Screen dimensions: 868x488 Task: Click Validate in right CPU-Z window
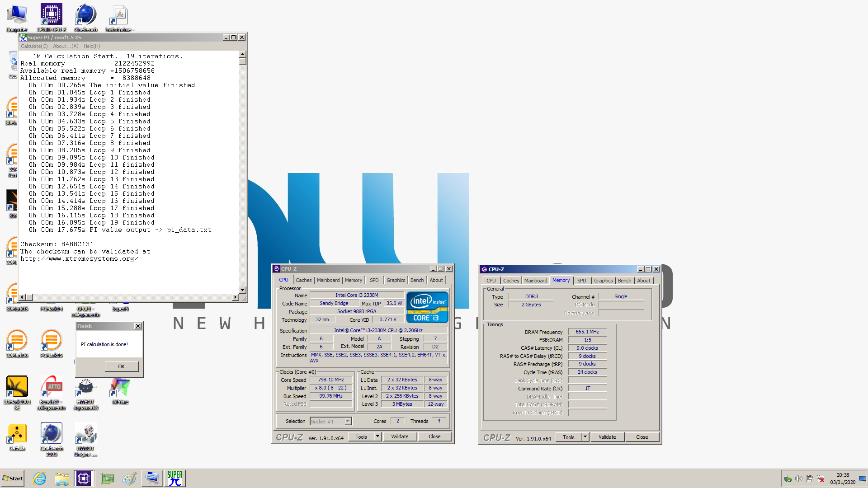click(607, 437)
